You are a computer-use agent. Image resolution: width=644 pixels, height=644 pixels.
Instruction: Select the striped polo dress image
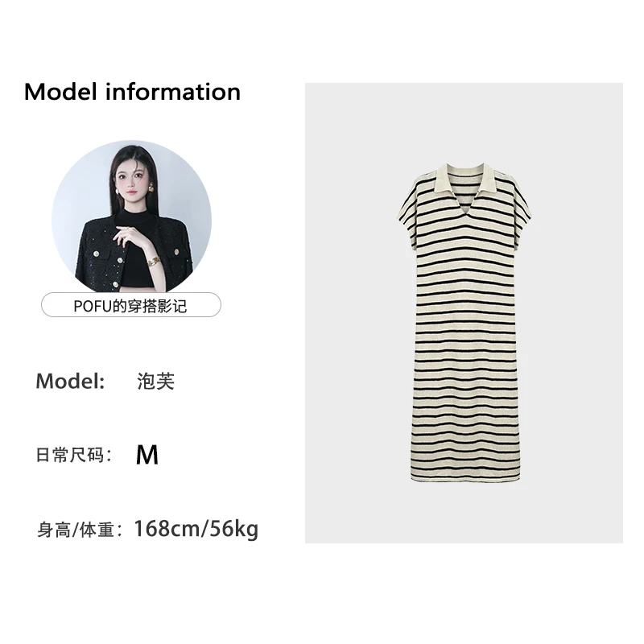pyautogui.click(x=464, y=313)
